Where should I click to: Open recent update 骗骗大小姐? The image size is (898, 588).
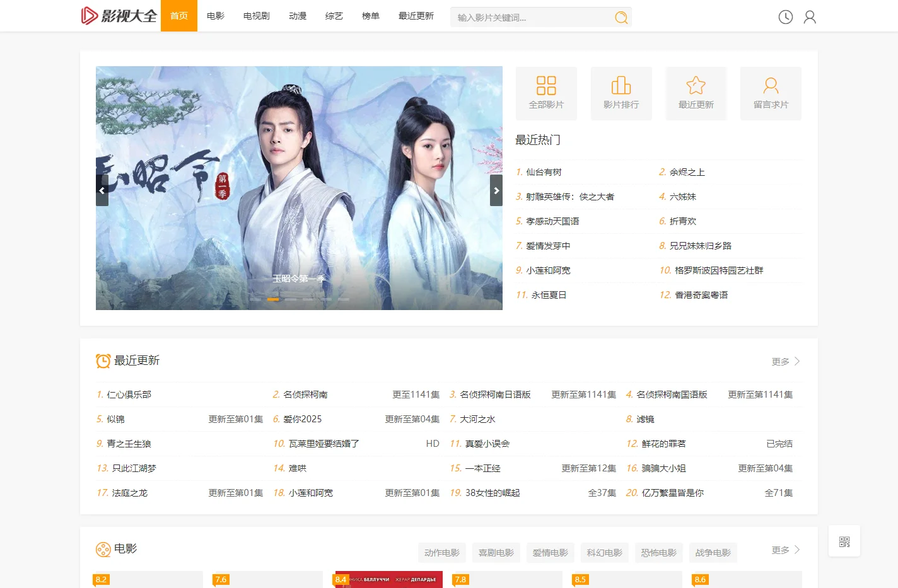tap(664, 468)
